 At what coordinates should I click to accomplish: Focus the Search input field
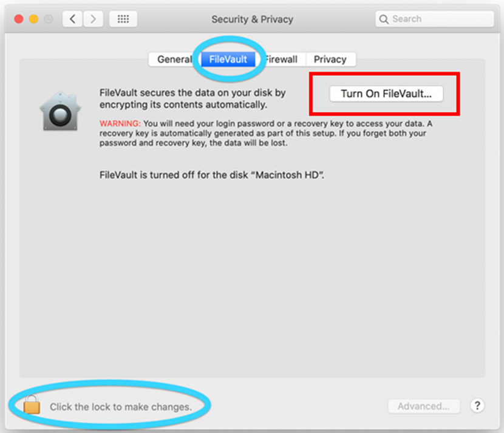435,19
